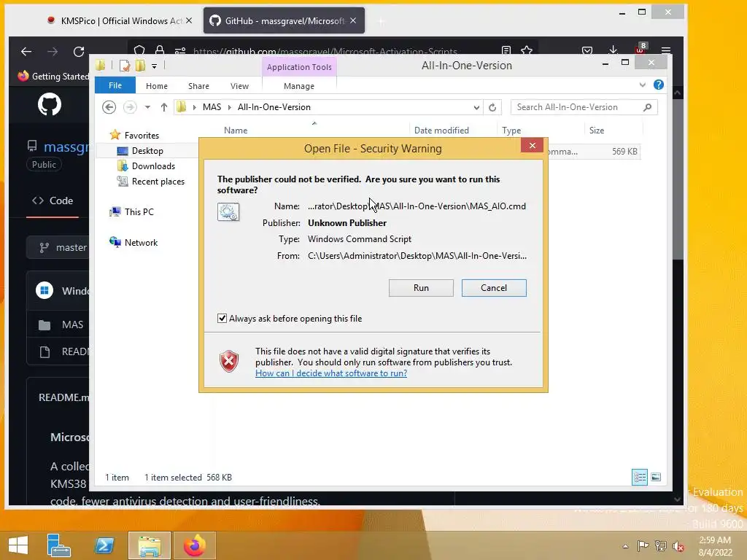Click Explorer's back navigation arrow
This screenshot has height=560, width=747.
click(x=109, y=107)
